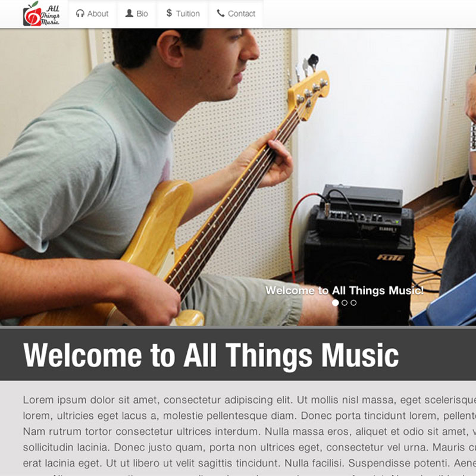The height and width of the screenshot is (476, 476).
Task: Click the Welcome to All Things Music heading
Action: 211,355
